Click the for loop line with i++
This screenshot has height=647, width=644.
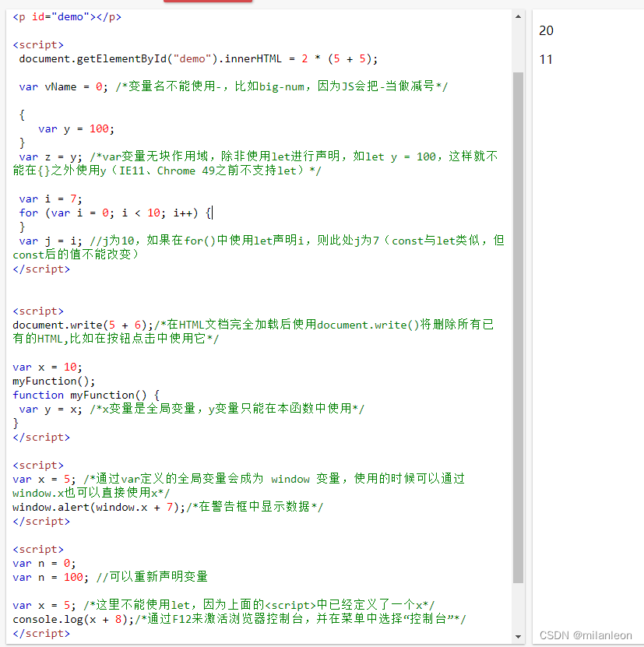pos(115,213)
